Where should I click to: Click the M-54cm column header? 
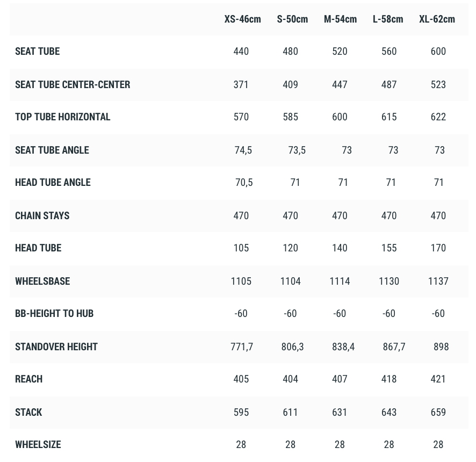coord(340,19)
